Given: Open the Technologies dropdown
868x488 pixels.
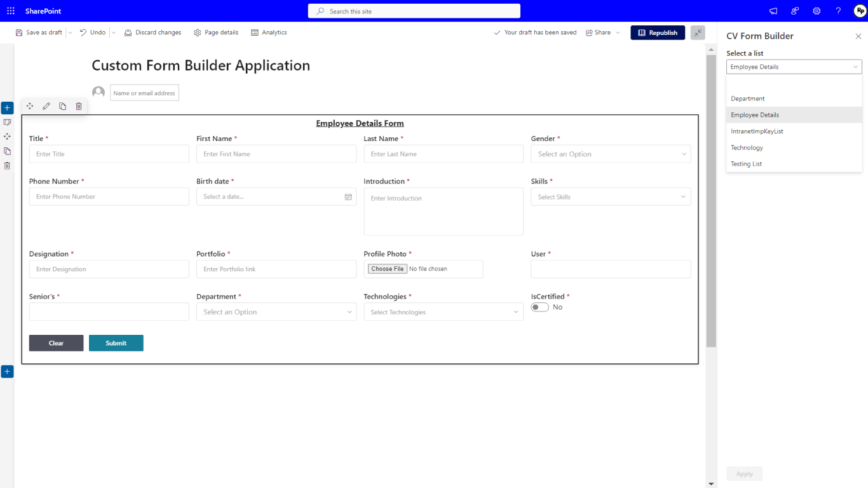Looking at the screenshot, I should coord(444,312).
